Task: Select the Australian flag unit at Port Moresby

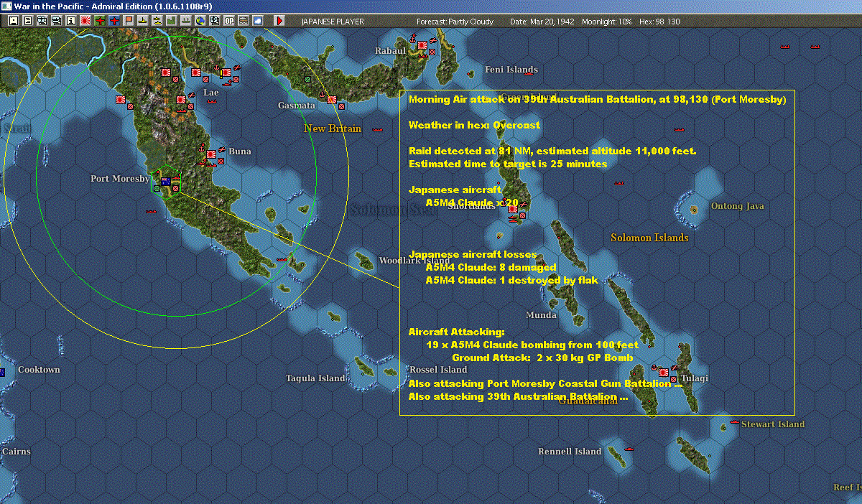Action: tap(167, 182)
